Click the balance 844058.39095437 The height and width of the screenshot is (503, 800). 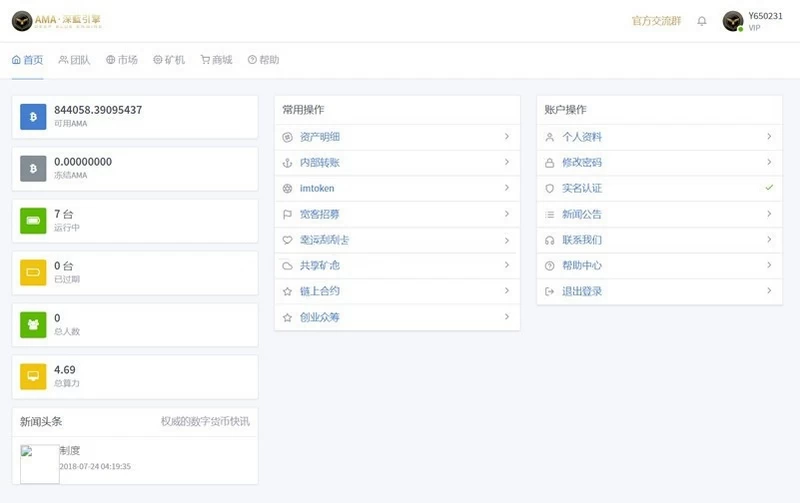(x=98, y=110)
